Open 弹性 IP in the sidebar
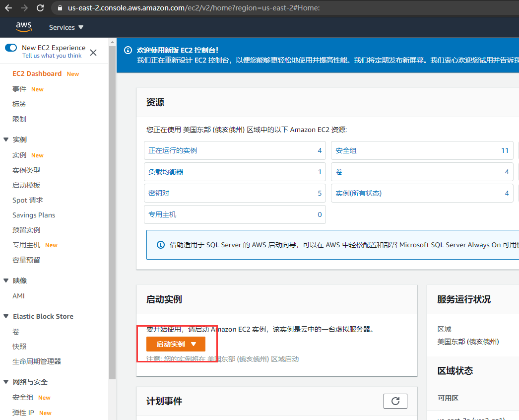 (x=23, y=413)
